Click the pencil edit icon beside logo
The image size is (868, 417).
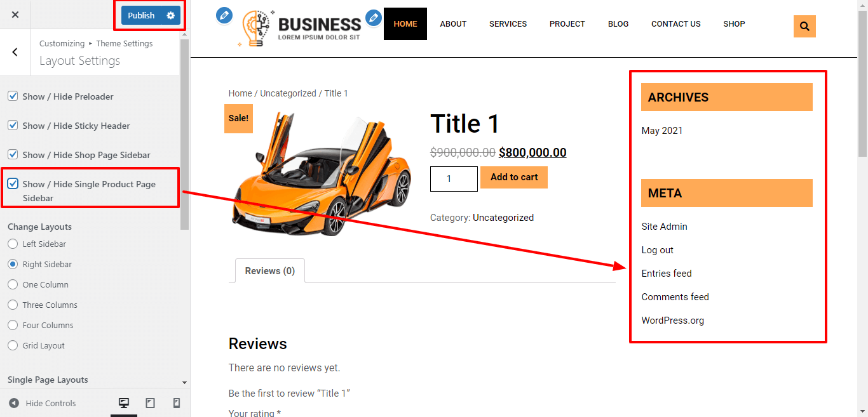pyautogui.click(x=224, y=16)
